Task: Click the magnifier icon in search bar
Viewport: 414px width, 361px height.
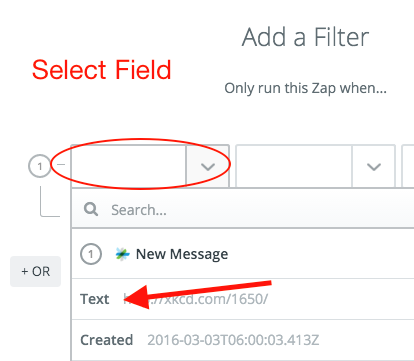Action: (x=91, y=210)
